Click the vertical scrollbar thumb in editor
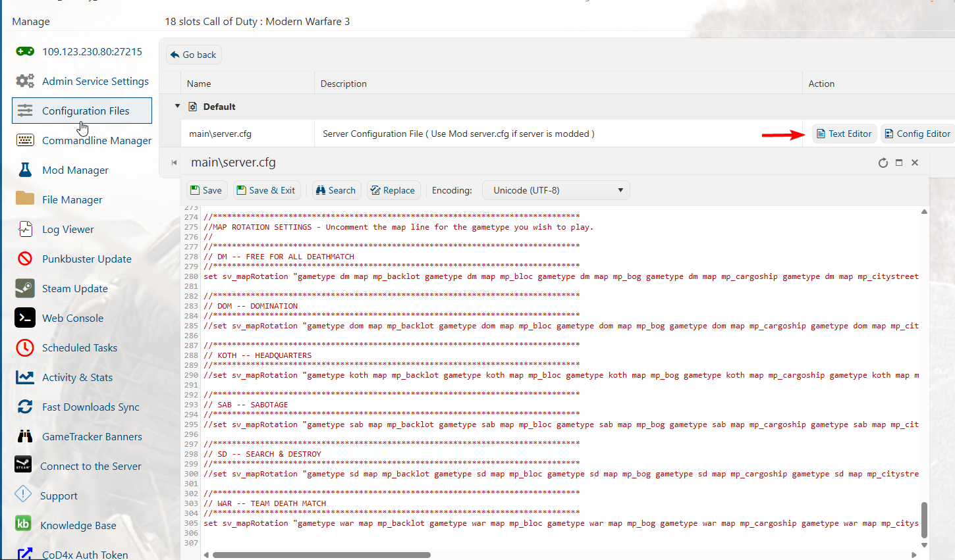 click(924, 520)
